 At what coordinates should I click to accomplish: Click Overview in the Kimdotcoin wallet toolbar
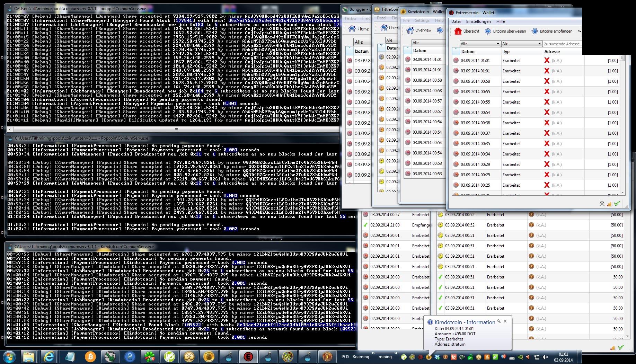[419, 30]
